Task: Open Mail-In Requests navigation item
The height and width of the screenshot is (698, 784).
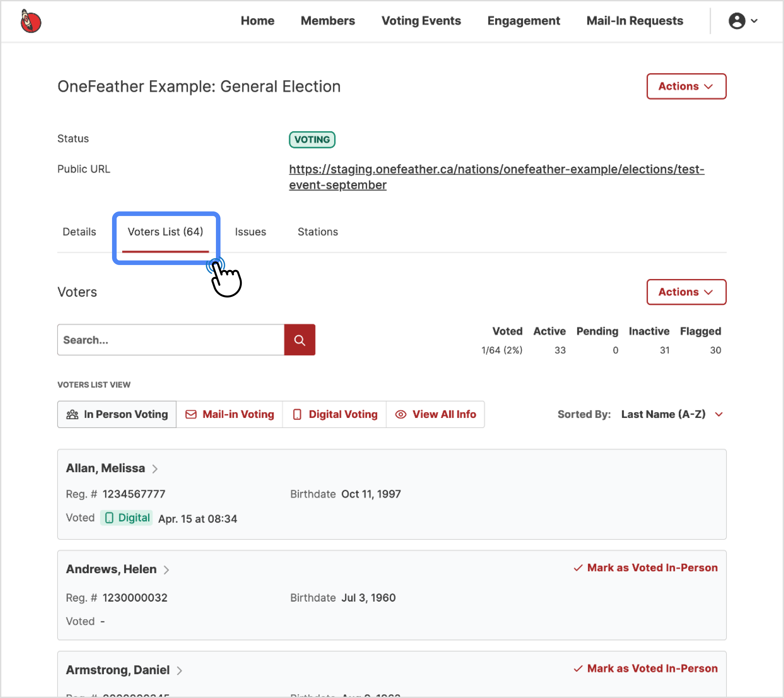Action: coord(634,21)
